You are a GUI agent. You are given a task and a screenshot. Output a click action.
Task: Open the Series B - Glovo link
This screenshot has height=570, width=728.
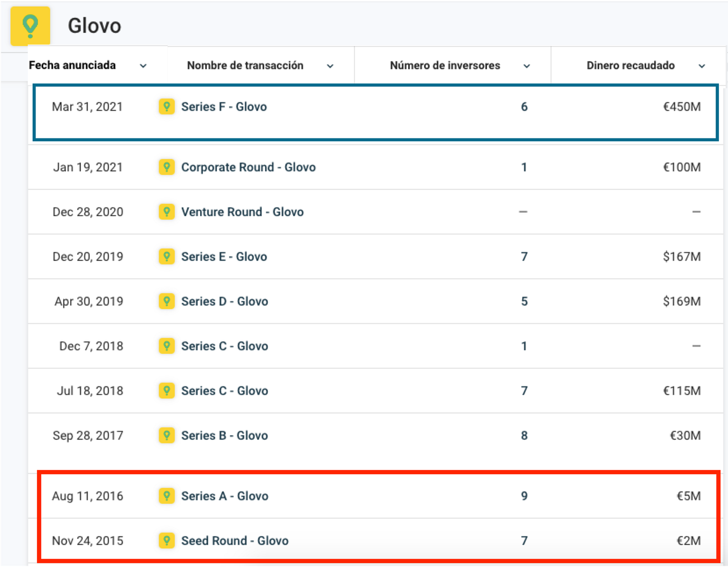pyautogui.click(x=224, y=435)
